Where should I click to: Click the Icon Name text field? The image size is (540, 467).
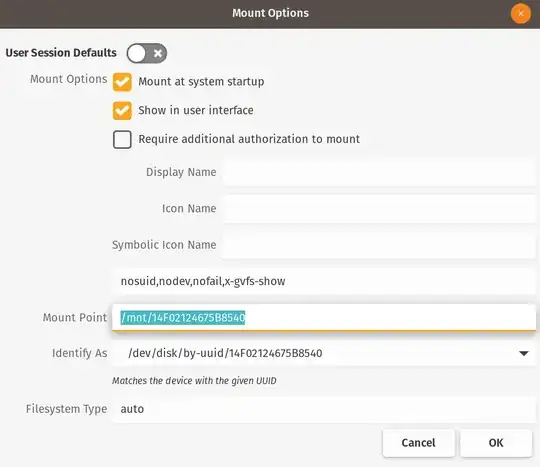[379, 208]
